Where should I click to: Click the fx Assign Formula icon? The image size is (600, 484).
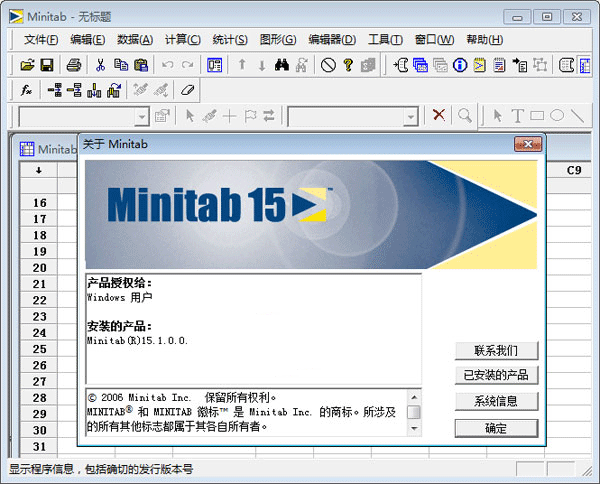pyautogui.click(x=26, y=90)
